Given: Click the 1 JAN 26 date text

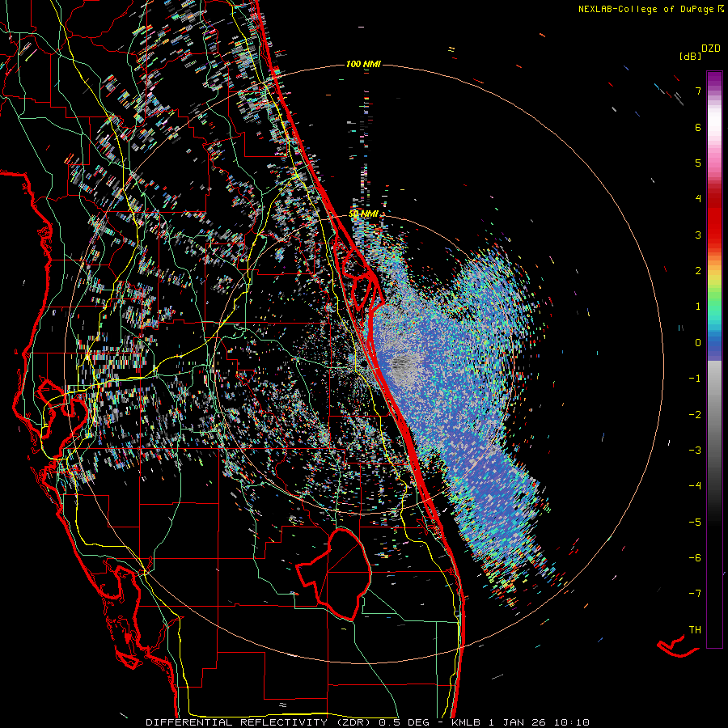Looking at the screenshot, I should (x=519, y=722).
